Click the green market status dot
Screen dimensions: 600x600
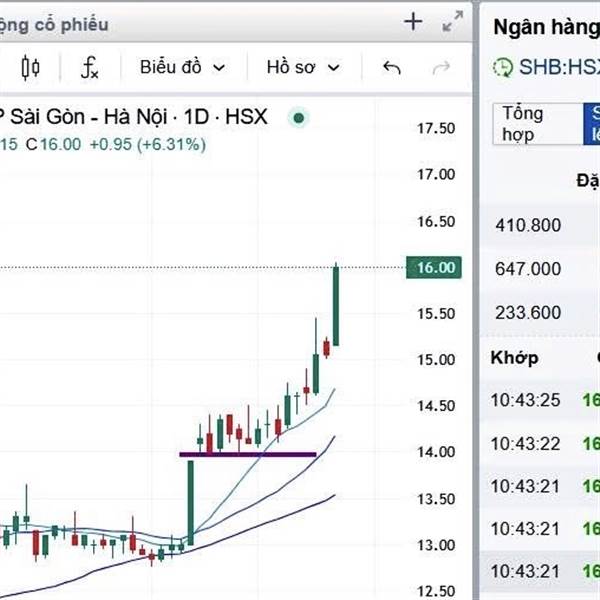coord(299,118)
